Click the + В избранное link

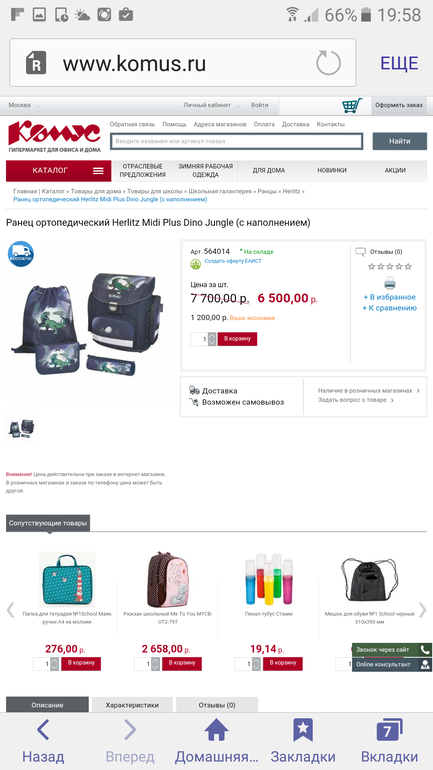click(x=389, y=297)
